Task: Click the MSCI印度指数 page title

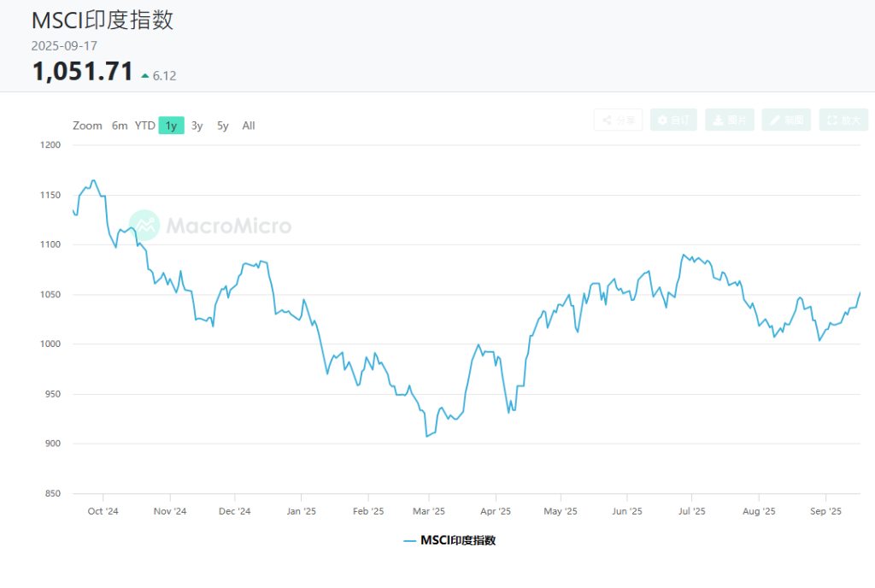Action: 103,21
